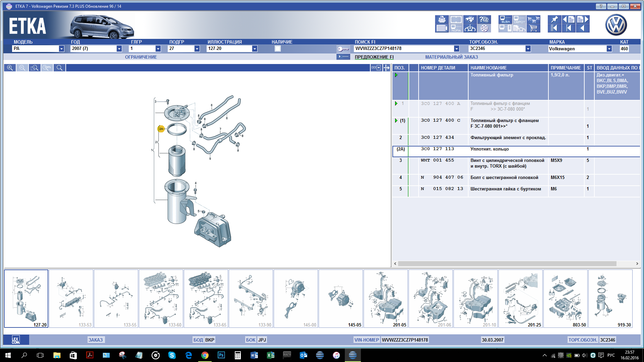This screenshot has height=362, width=644.
Task: Open Google Chrome from the taskbar
Action: coord(205,355)
